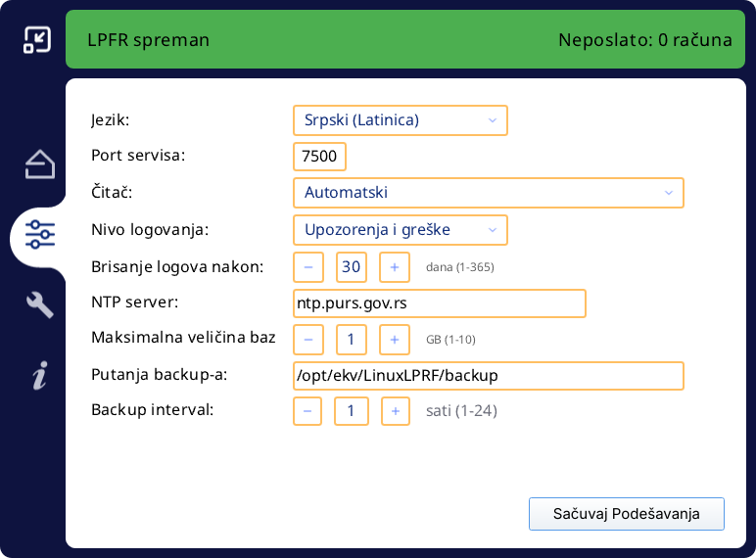Increase maximum database size value
Viewport: 756px width, 558px height.
(x=394, y=339)
